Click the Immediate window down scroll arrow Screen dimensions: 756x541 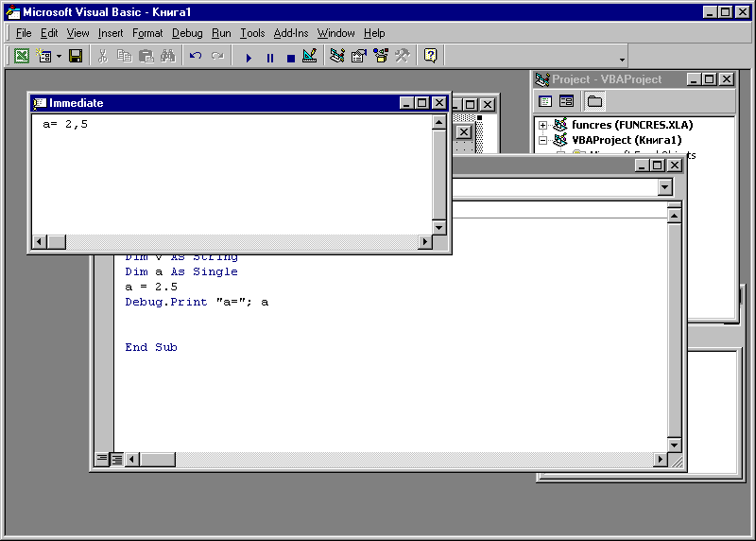tap(438, 227)
